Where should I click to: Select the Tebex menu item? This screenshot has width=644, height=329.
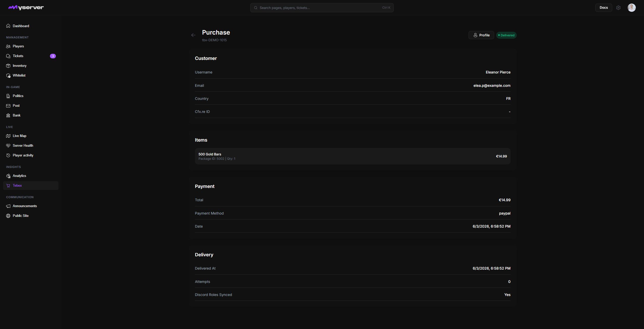pos(31,186)
